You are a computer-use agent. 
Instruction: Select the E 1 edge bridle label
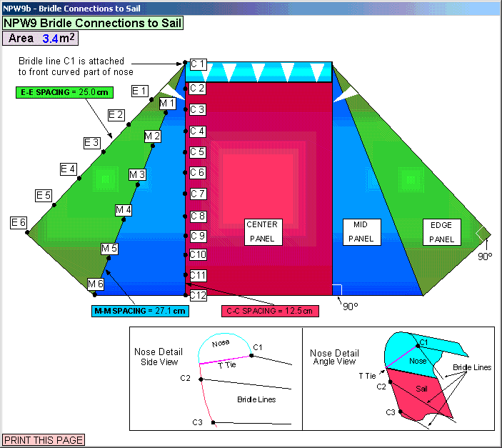tap(140, 91)
